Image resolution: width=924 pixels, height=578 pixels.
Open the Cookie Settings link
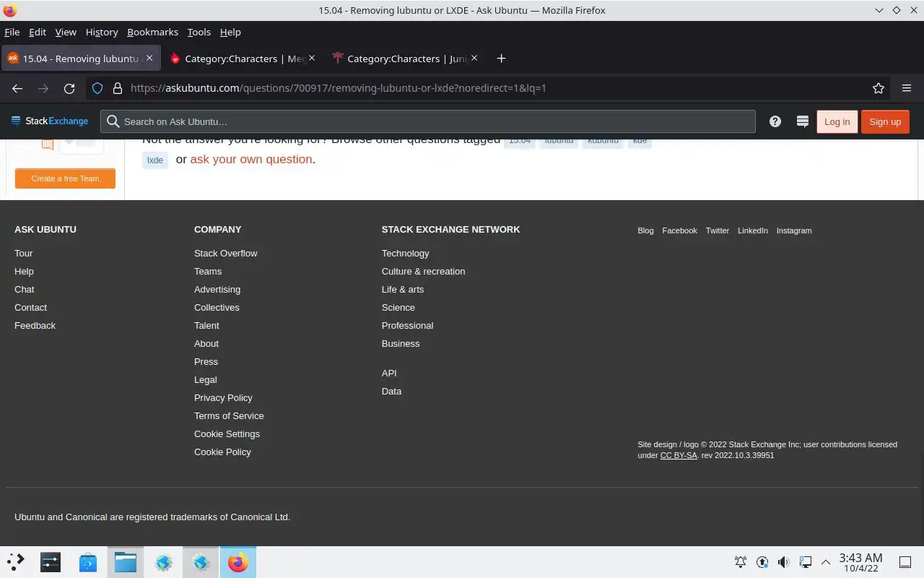point(227,433)
